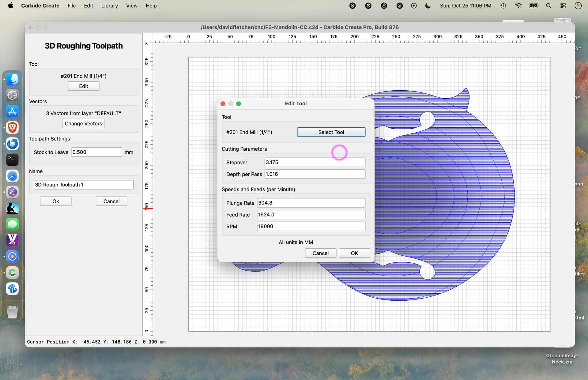Confirm Edit Tool dialog with OK
Image resolution: width=588 pixels, height=380 pixels.
coord(354,253)
